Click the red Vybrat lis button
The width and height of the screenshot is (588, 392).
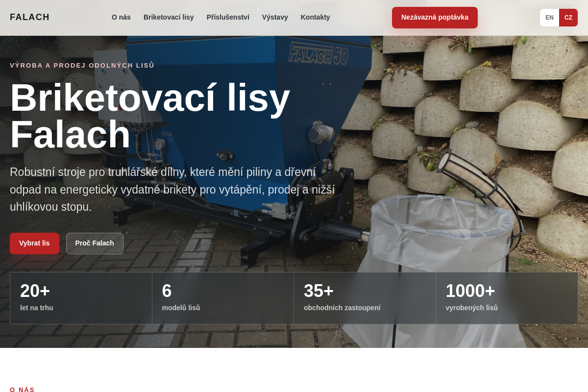point(34,244)
